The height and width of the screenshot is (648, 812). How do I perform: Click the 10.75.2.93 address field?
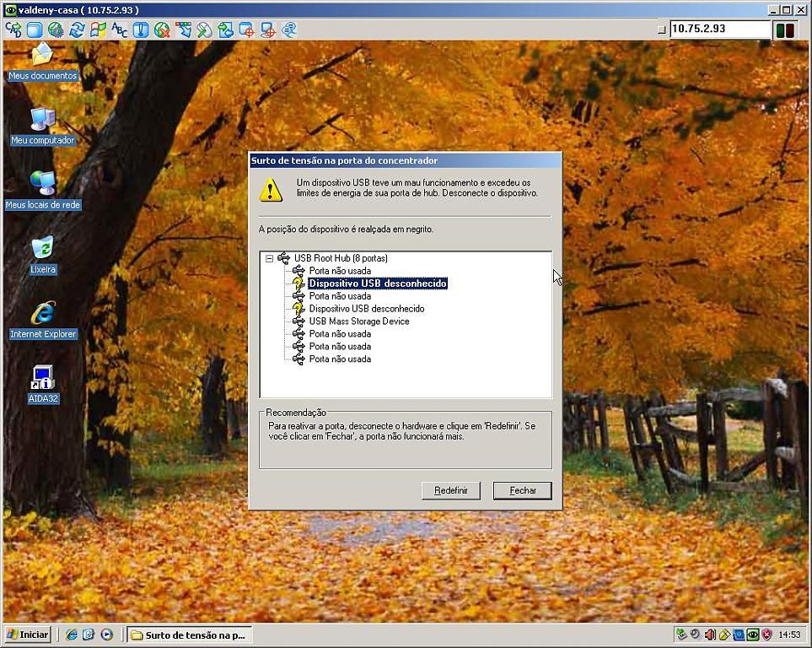pyautogui.click(x=720, y=29)
